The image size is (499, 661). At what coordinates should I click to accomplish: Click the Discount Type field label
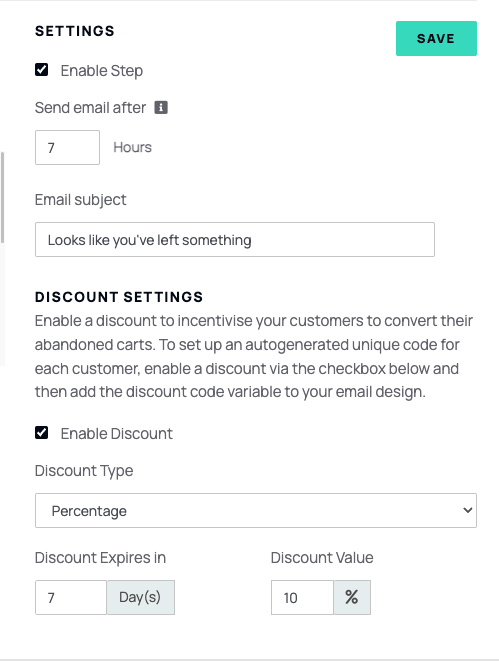click(x=84, y=471)
